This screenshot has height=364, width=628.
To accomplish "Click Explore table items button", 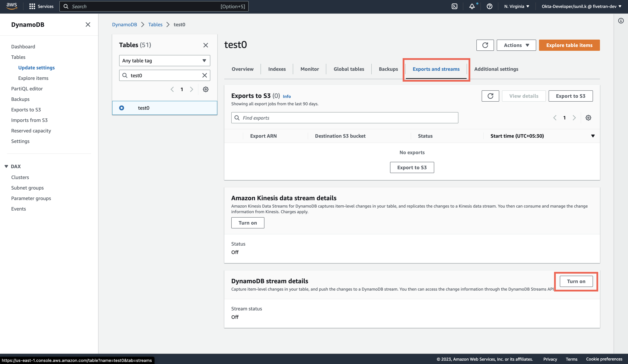I will click(569, 45).
